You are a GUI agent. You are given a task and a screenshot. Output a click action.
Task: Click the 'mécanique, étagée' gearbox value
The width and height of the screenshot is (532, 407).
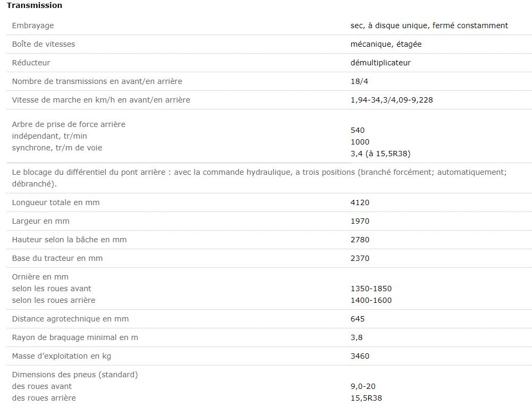386,44
